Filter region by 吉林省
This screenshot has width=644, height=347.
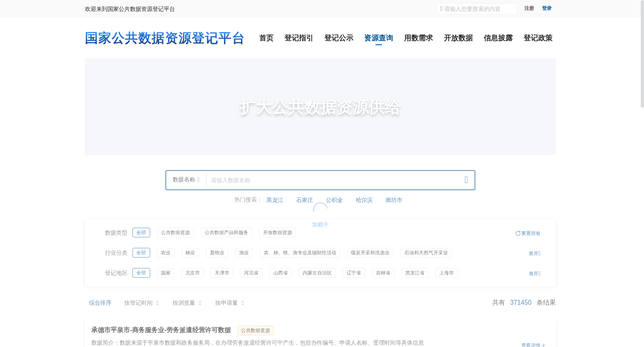[383, 273]
